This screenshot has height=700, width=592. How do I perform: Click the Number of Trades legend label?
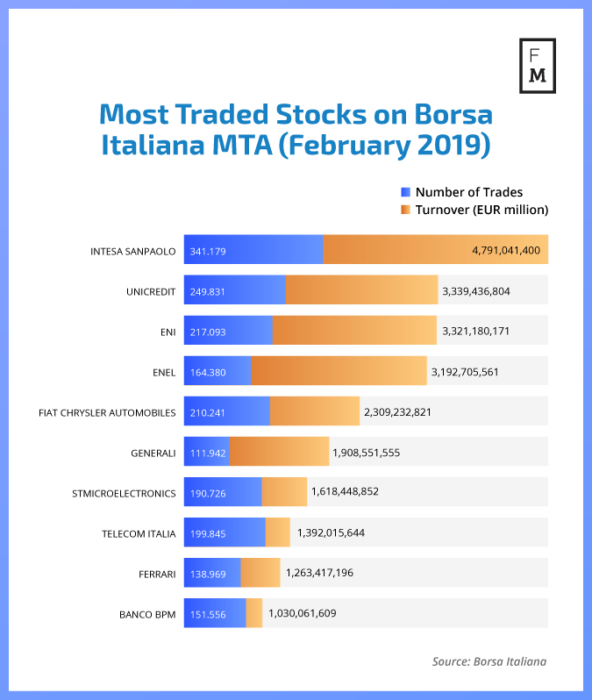[468, 191]
